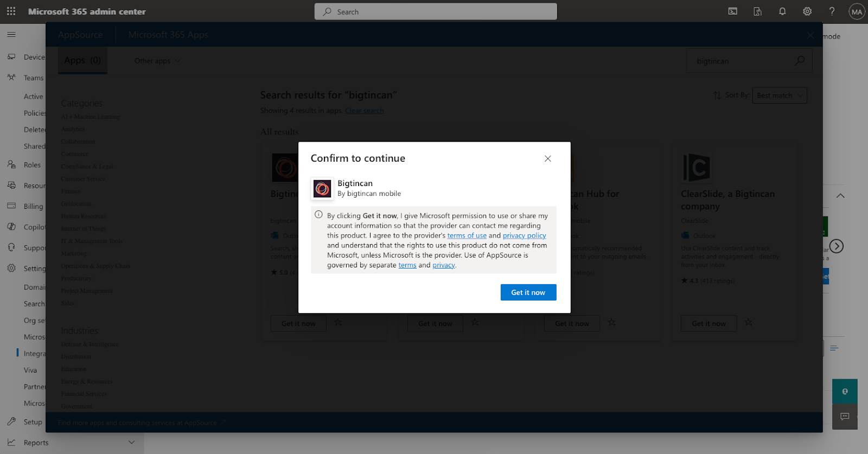This screenshot has height=454, width=868.
Task: Open the MA account avatar
Action: click(857, 12)
